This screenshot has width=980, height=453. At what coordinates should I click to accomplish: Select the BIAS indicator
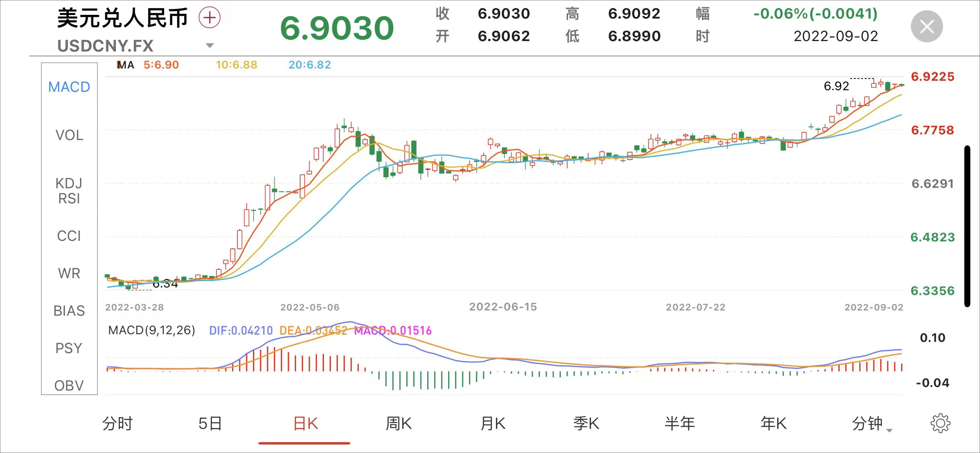pos(69,311)
